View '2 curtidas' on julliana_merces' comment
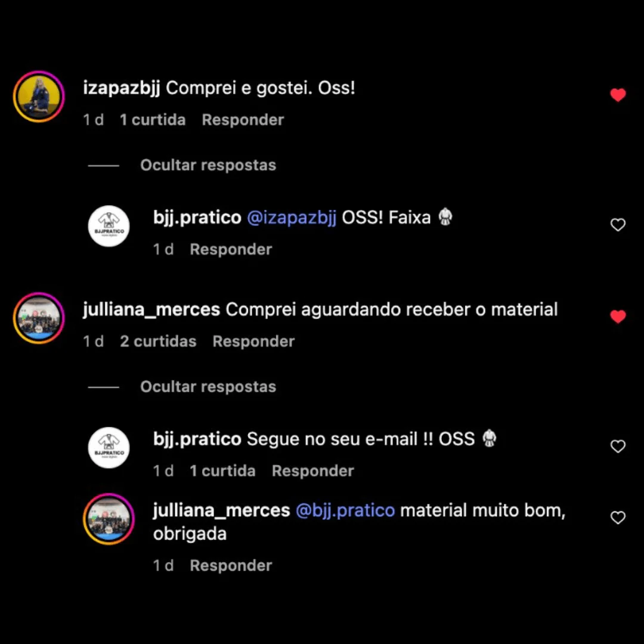This screenshot has width=644, height=644. tap(158, 341)
